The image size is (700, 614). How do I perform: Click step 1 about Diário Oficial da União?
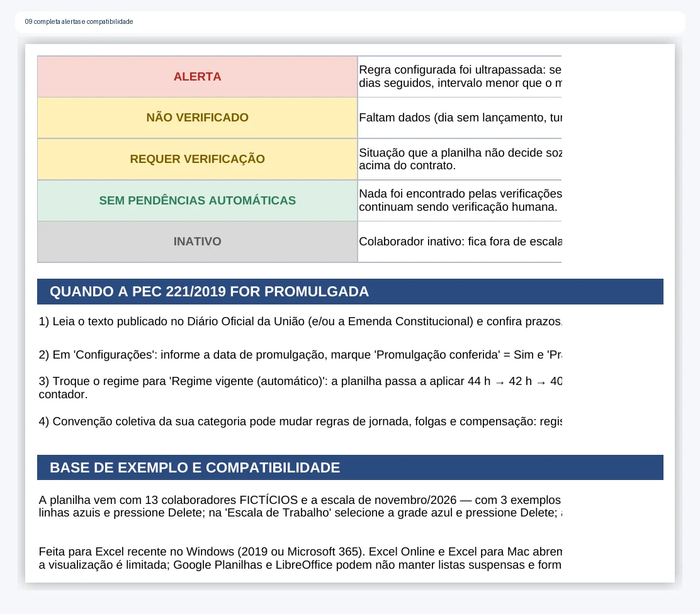(x=300, y=321)
